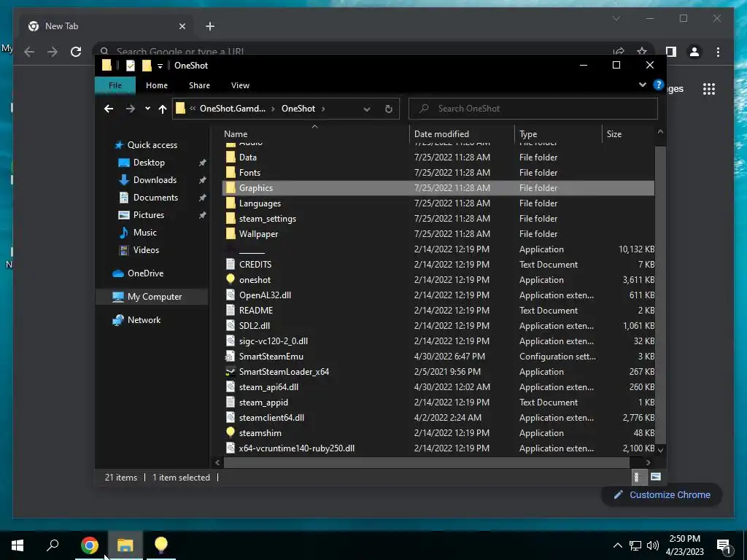
Task: Select My Computer in navigation pane
Action: (x=152, y=297)
